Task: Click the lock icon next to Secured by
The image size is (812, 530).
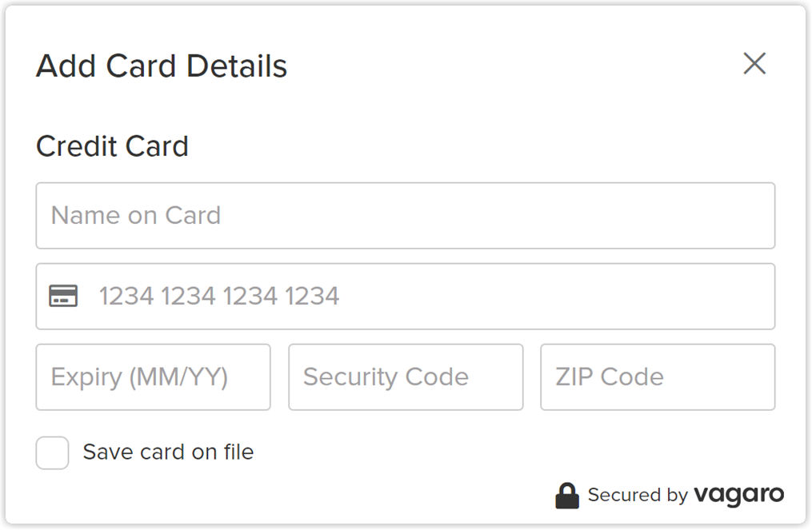Action: point(568,495)
